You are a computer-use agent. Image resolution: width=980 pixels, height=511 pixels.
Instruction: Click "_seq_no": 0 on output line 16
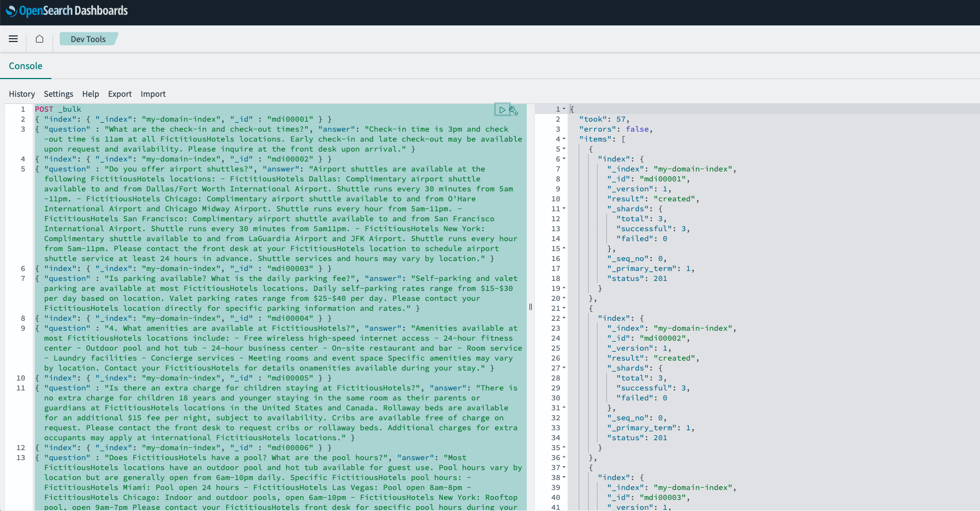(x=637, y=259)
